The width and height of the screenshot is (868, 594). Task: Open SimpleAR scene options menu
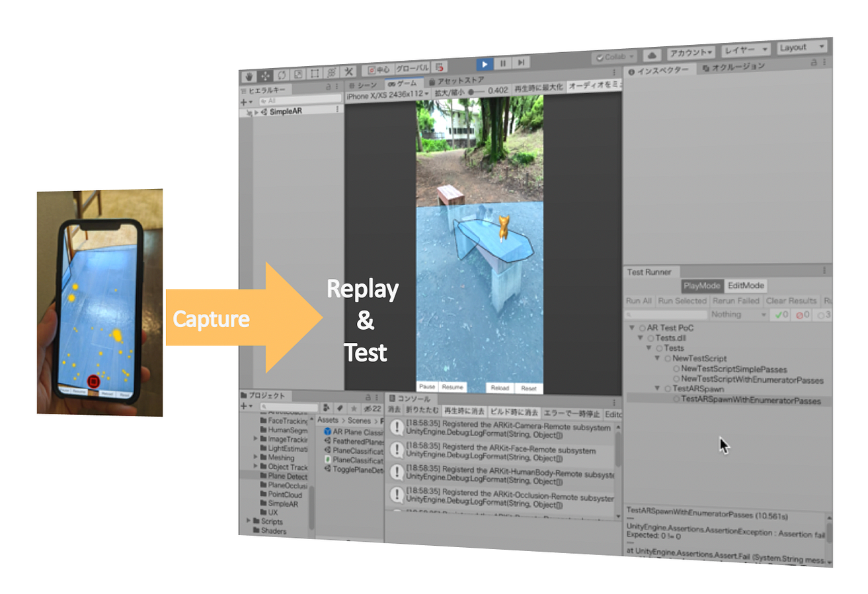click(x=338, y=110)
